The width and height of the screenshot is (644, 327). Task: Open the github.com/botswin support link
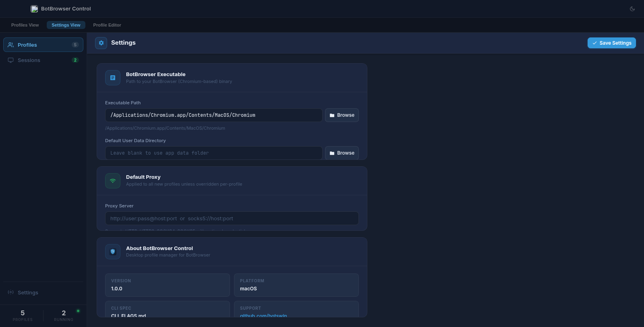[263, 315]
